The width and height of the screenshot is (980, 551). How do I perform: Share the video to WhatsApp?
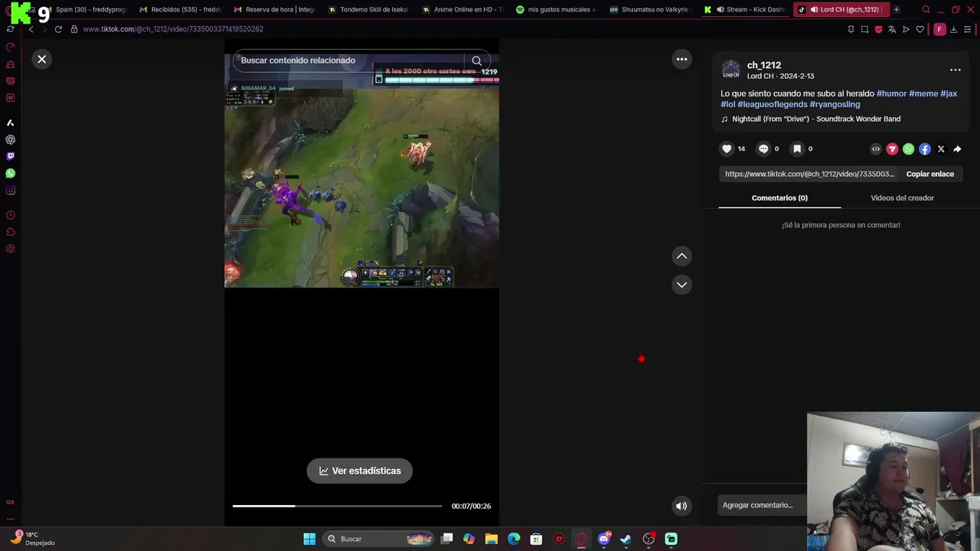pos(908,149)
